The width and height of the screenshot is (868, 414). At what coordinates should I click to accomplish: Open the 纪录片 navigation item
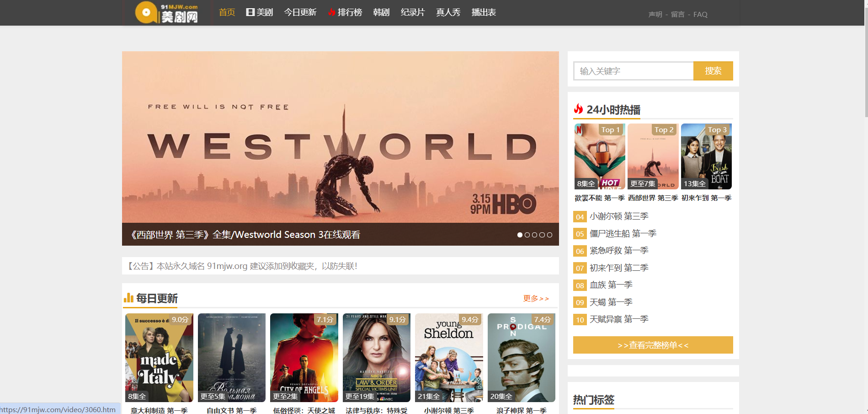click(x=413, y=12)
